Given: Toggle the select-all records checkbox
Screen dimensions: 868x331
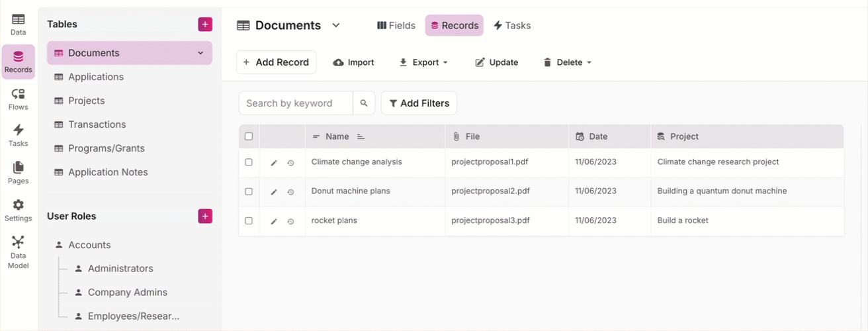Looking at the screenshot, I should click(249, 137).
